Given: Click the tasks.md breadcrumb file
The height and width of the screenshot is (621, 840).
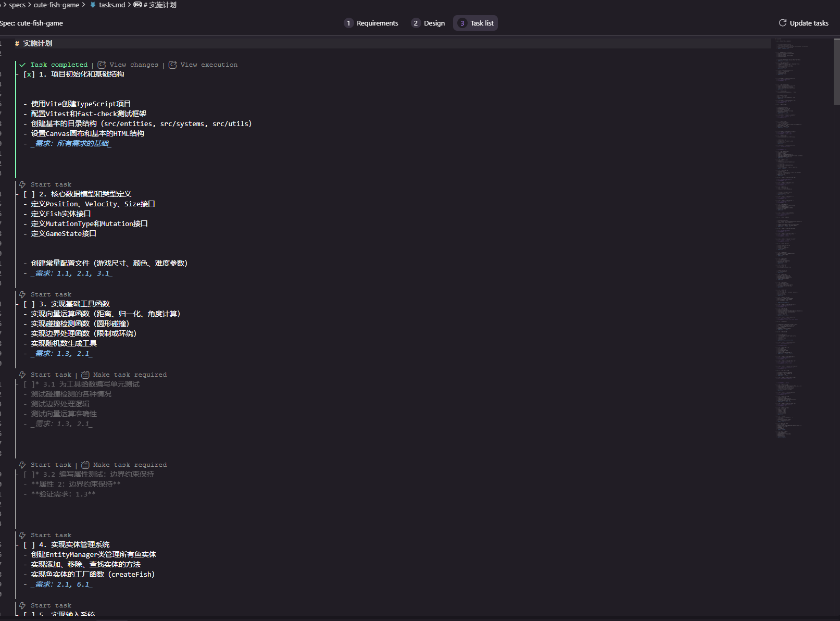Looking at the screenshot, I should click(112, 5).
